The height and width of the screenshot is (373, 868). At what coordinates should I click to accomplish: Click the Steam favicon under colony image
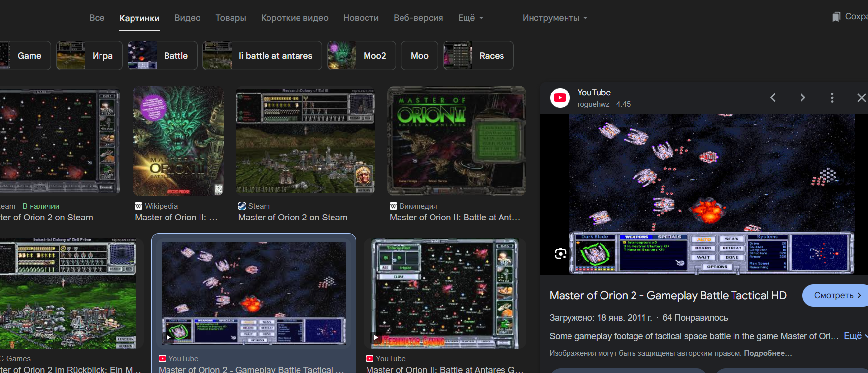(242, 206)
